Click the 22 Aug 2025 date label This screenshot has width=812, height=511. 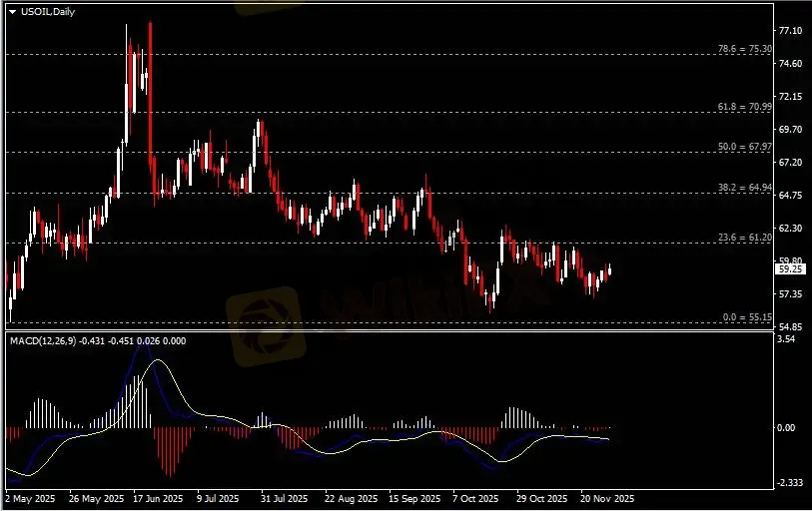pos(352,499)
